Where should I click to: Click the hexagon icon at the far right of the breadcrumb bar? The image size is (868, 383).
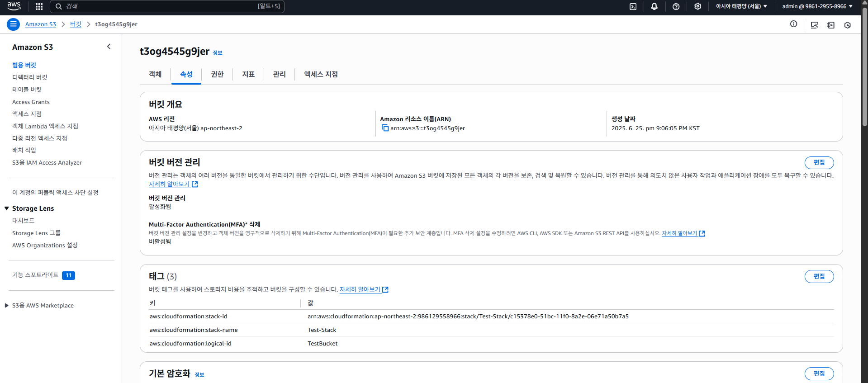point(847,25)
